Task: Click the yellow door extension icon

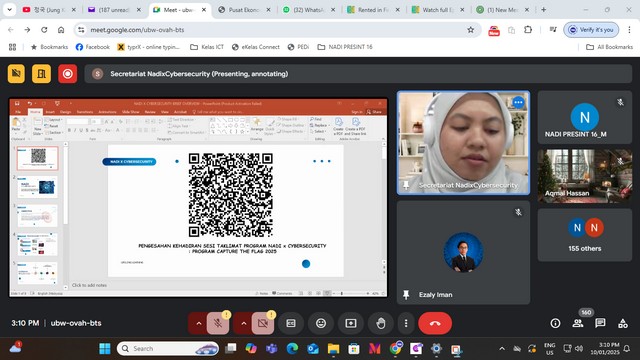Action: point(42,74)
